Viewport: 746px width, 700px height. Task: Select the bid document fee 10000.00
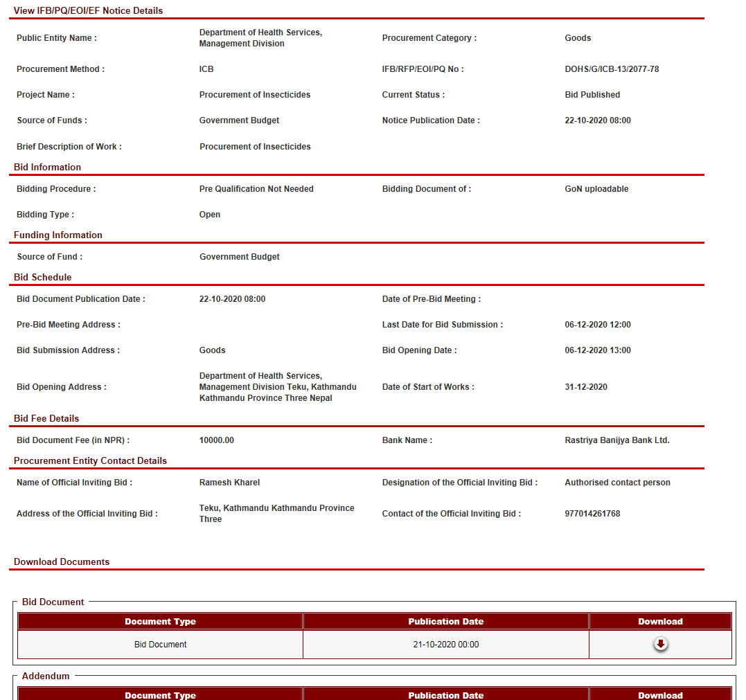coord(216,440)
